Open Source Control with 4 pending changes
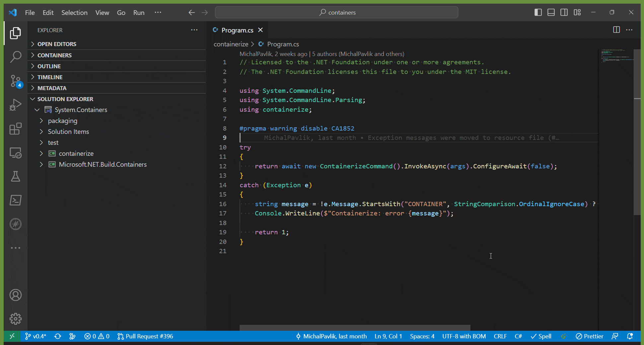The width and height of the screenshot is (644, 345). point(15,81)
